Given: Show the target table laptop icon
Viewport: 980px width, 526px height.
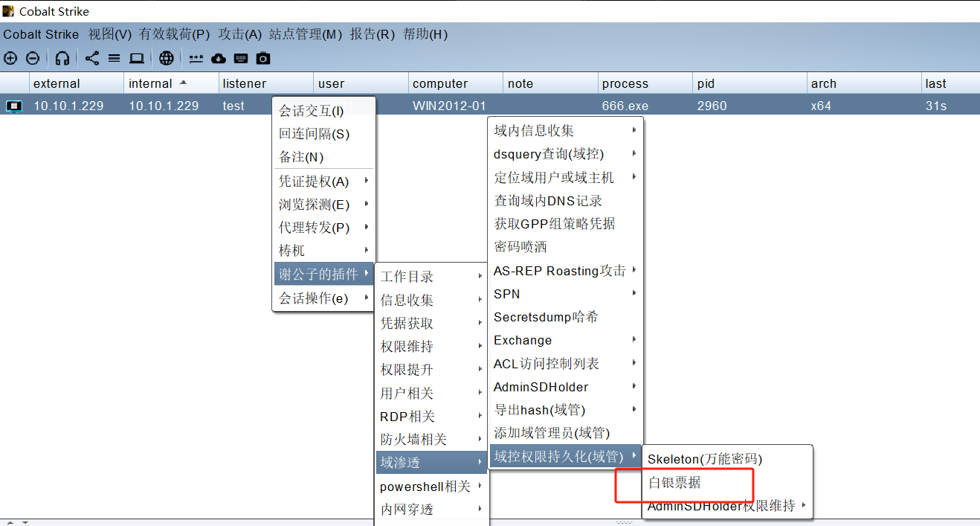Looking at the screenshot, I should 136,58.
